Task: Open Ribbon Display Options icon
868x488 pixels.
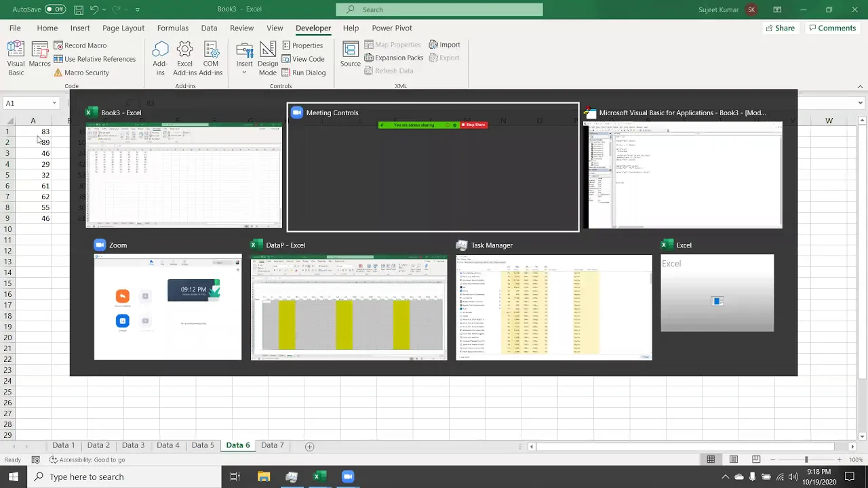Action: (x=777, y=9)
